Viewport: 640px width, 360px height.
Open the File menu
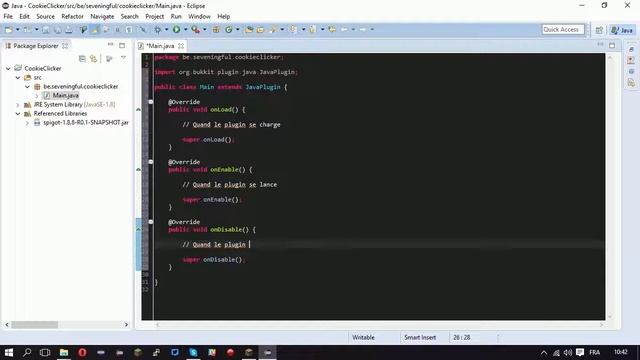(x=8, y=16)
